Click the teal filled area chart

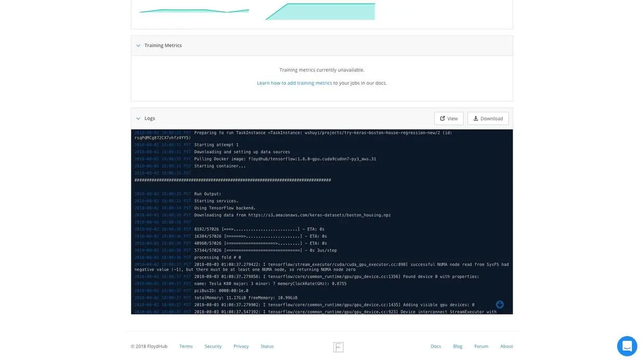click(x=320, y=11)
